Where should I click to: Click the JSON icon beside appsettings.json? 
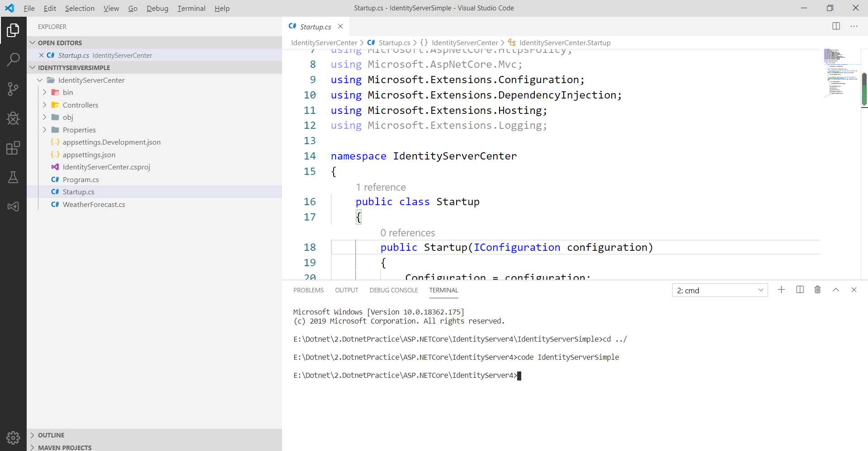55,155
